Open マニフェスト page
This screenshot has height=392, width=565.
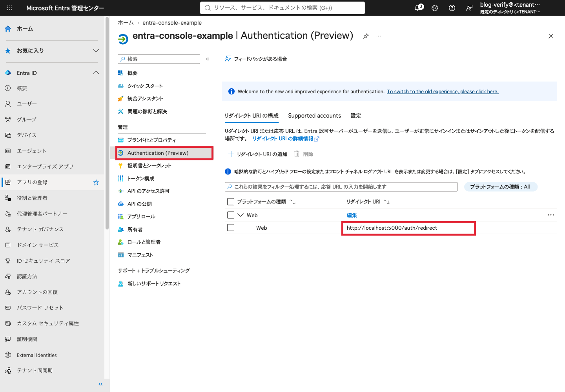point(140,255)
